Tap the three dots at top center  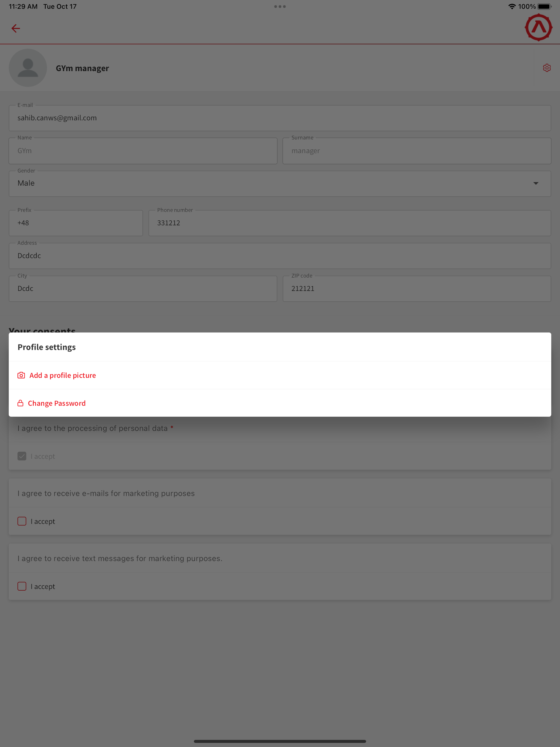[280, 6]
